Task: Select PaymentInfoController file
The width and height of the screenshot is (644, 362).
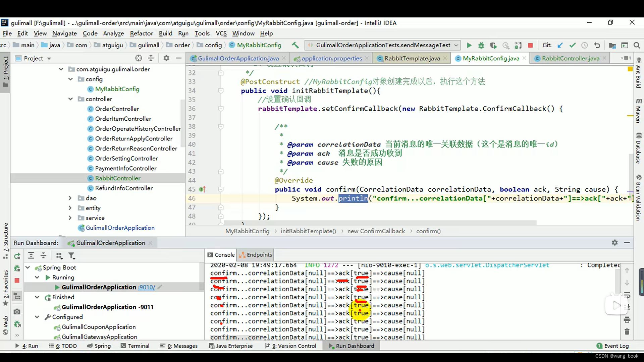Action: (x=126, y=168)
